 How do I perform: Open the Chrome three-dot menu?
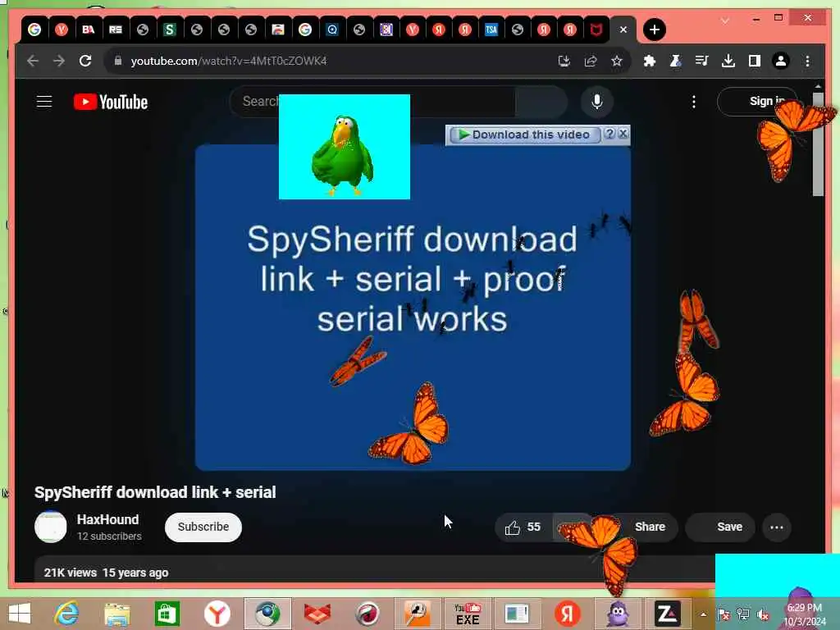pyautogui.click(x=807, y=61)
